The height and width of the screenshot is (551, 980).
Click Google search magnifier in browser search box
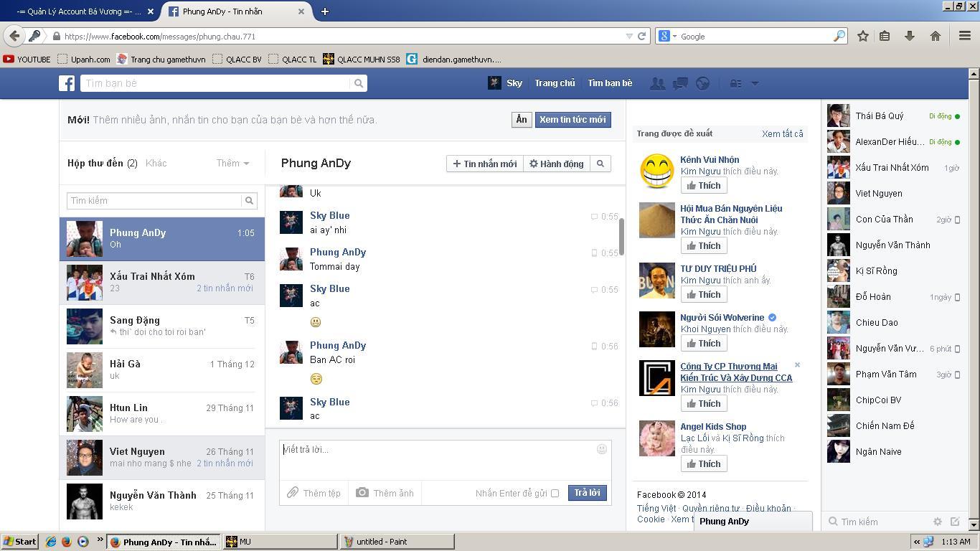pyautogui.click(x=839, y=36)
